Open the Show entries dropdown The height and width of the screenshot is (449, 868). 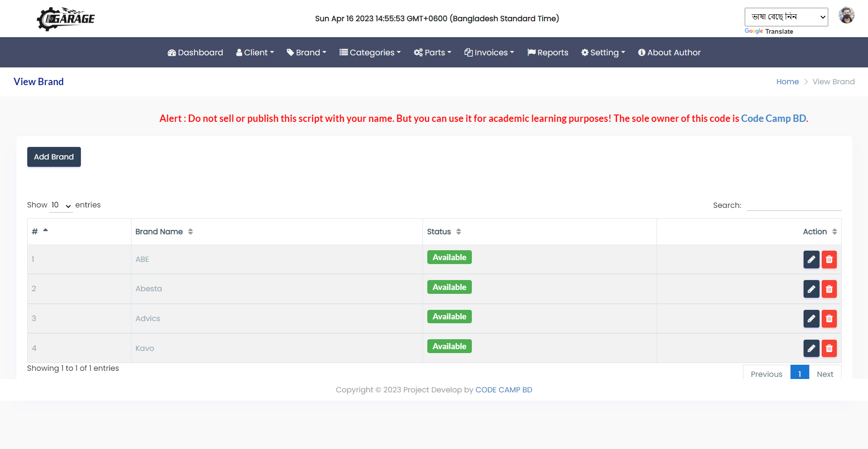(x=61, y=205)
